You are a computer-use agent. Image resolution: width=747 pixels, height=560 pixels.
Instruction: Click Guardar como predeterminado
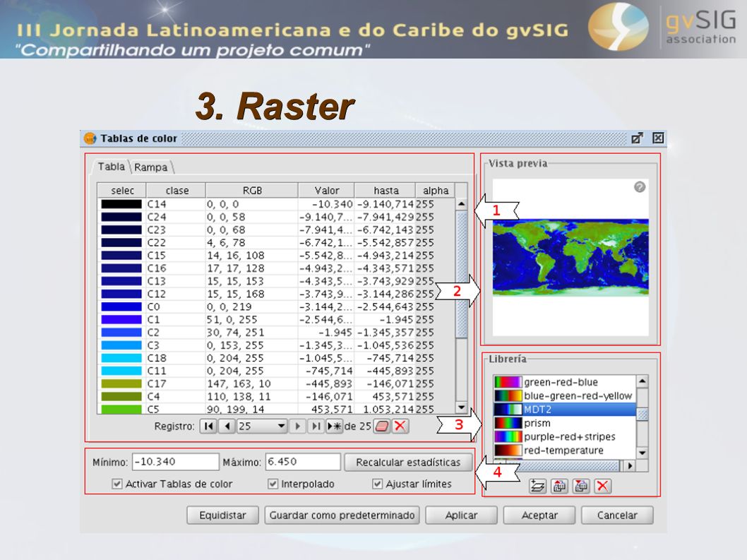tap(342, 516)
